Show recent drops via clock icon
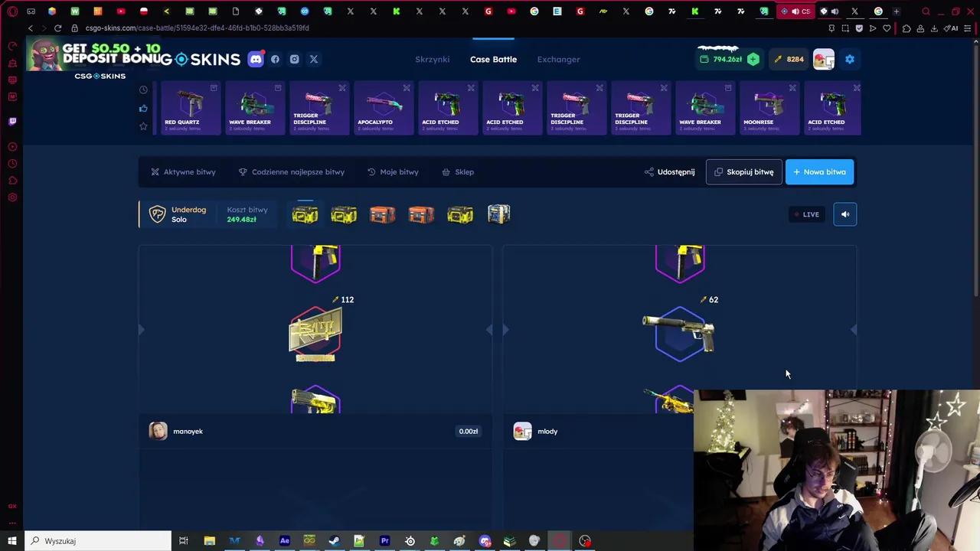 point(143,90)
